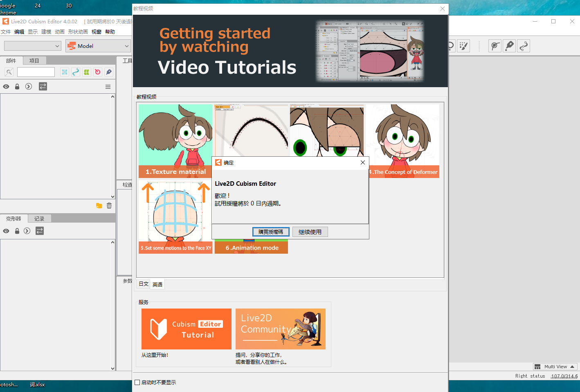The height and width of the screenshot is (392, 580).
Task: Open the Model workspace dropdown
Action: pos(98,46)
